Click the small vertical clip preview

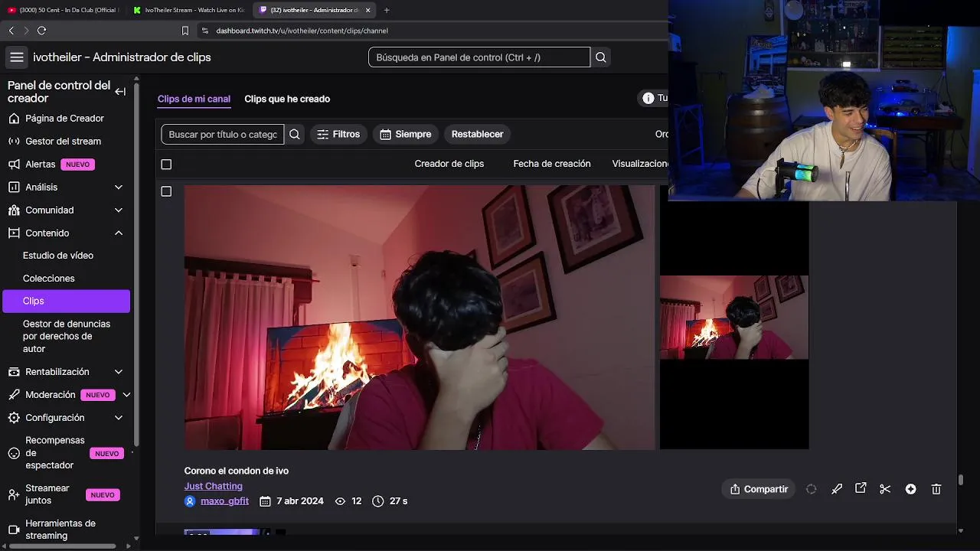point(734,318)
